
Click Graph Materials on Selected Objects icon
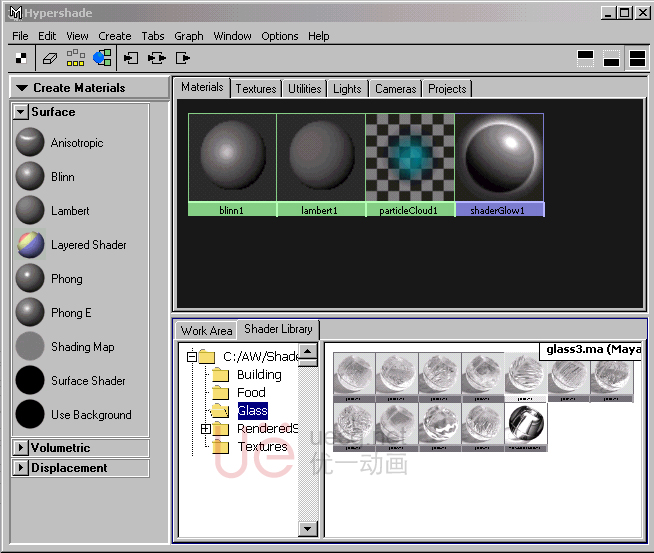click(x=102, y=58)
